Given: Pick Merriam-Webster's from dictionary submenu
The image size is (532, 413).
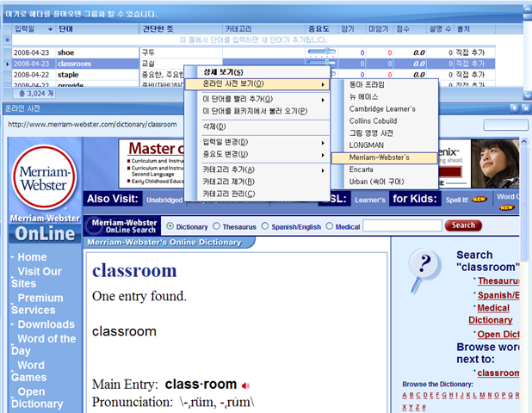Looking at the screenshot, I should coord(384,157).
